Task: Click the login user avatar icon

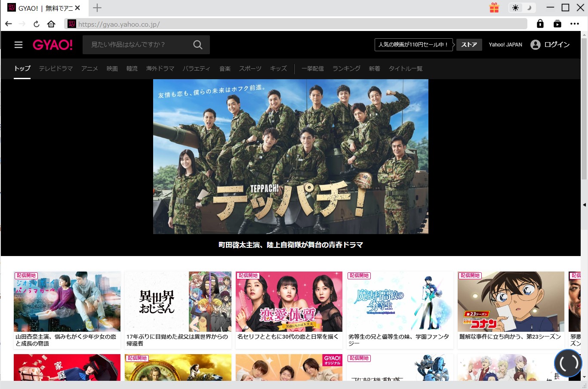Action: click(x=536, y=45)
